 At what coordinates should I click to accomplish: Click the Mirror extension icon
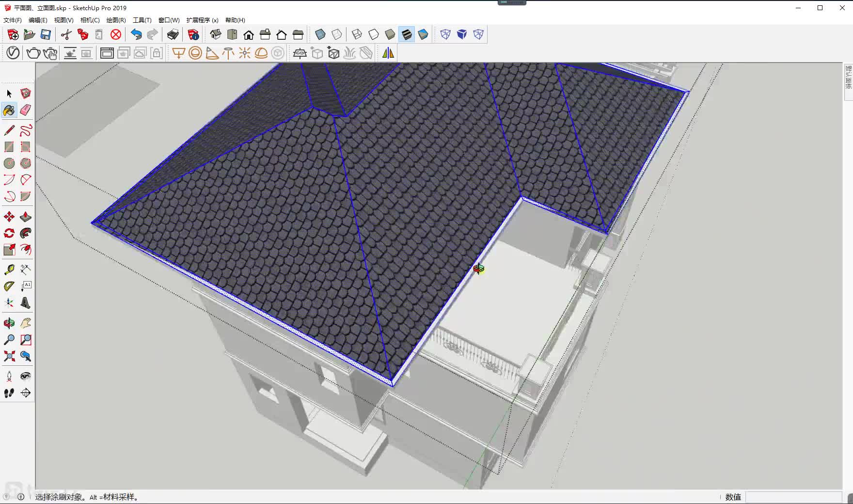tap(388, 53)
